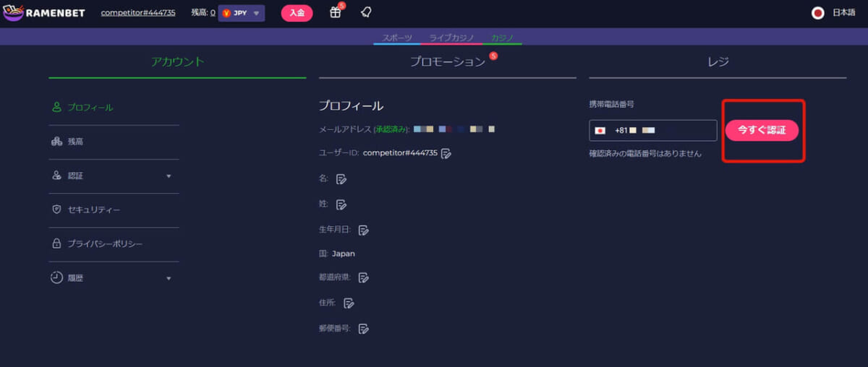The width and height of the screenshot is (868, 367).
Task: Click the JPY currency coin icon
Action: (x=226, y=13)
